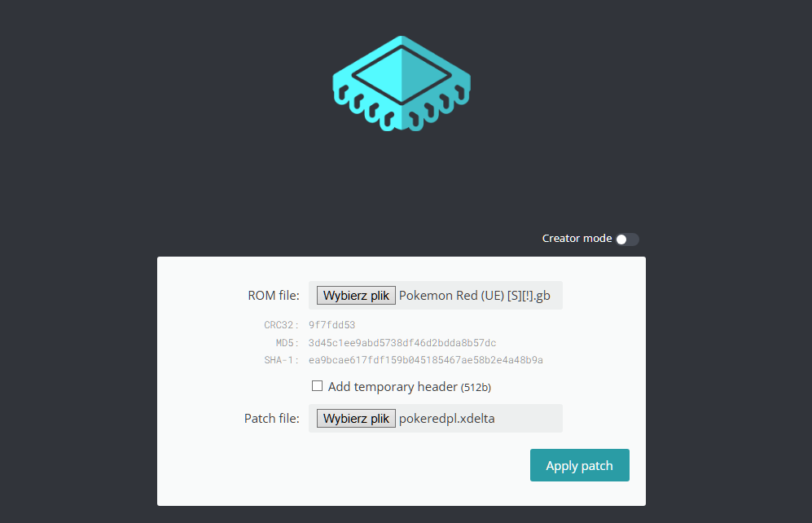Click the Pokemon Red (UE) [S][!].gb filename

[x=474, y=295]
